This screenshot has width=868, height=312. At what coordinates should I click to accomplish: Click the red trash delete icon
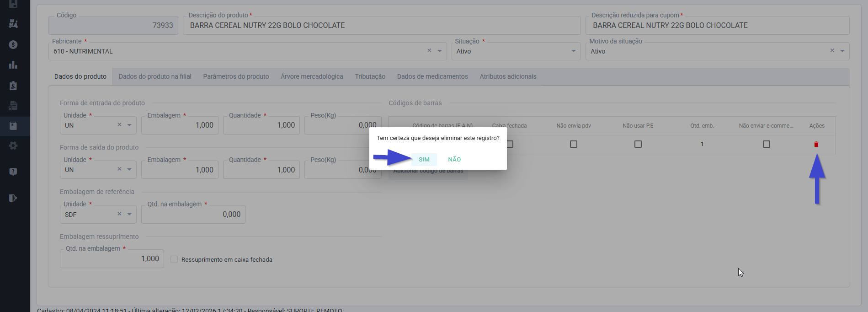coord(816,144)
